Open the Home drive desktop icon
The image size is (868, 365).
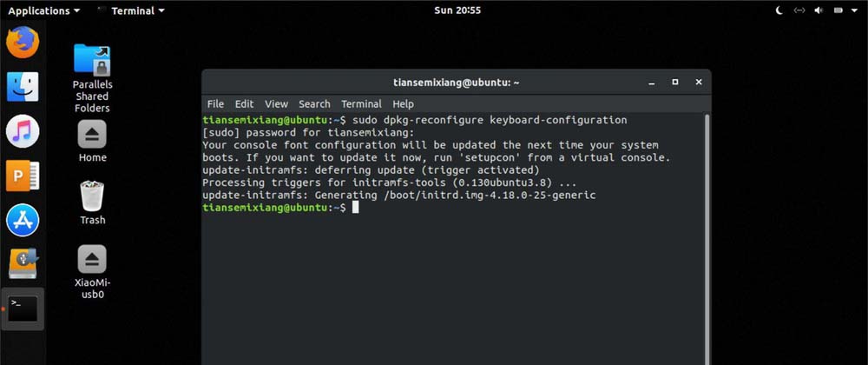[x=92, y=135]
